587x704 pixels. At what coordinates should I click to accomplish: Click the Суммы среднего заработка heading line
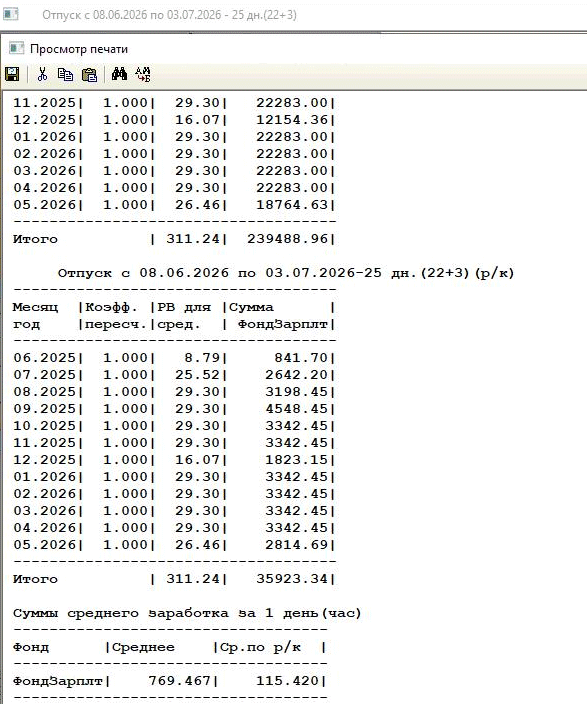coord(187,613)
